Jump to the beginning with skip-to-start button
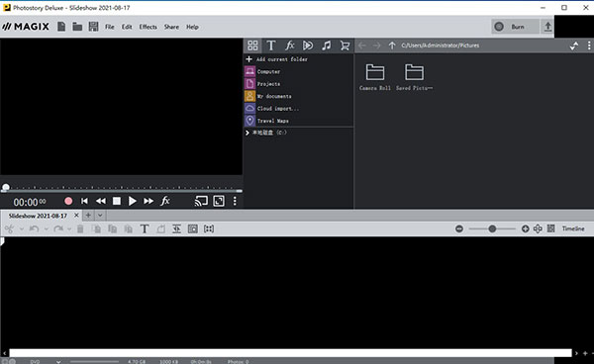The height and width of the screenshot is (364, 594). point(84,201)
